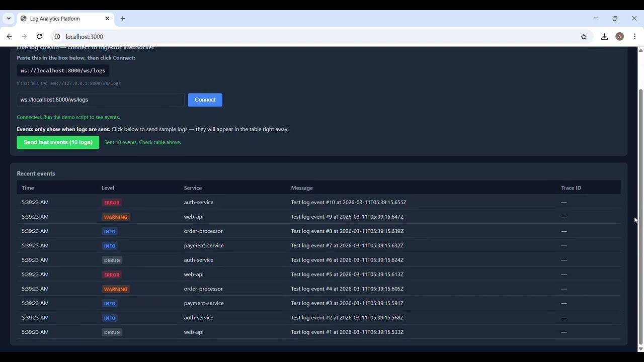Click ERROR badge for event #10
The height and width of the screenshot is (362, 644).
(x=112, y=203)
